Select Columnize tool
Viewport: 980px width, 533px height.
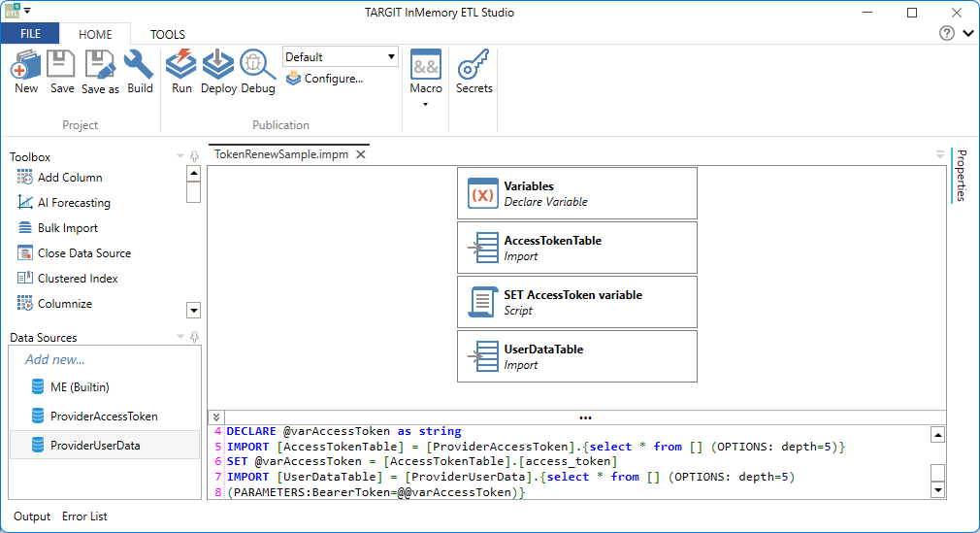click(55, 304)
